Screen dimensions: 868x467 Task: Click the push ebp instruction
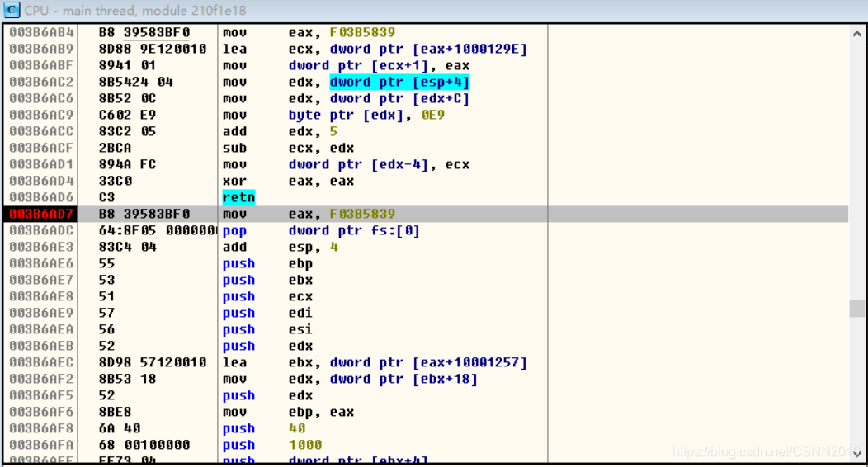tap(267, 264)
